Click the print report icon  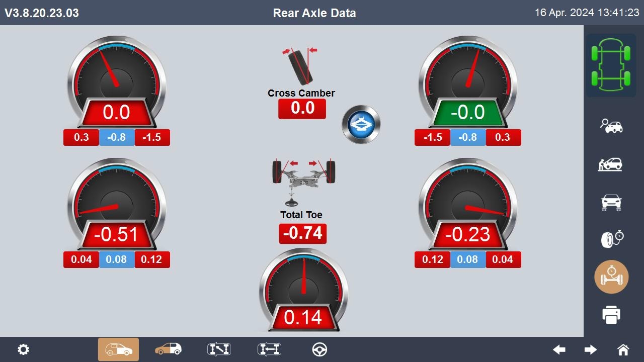point(611,315)
